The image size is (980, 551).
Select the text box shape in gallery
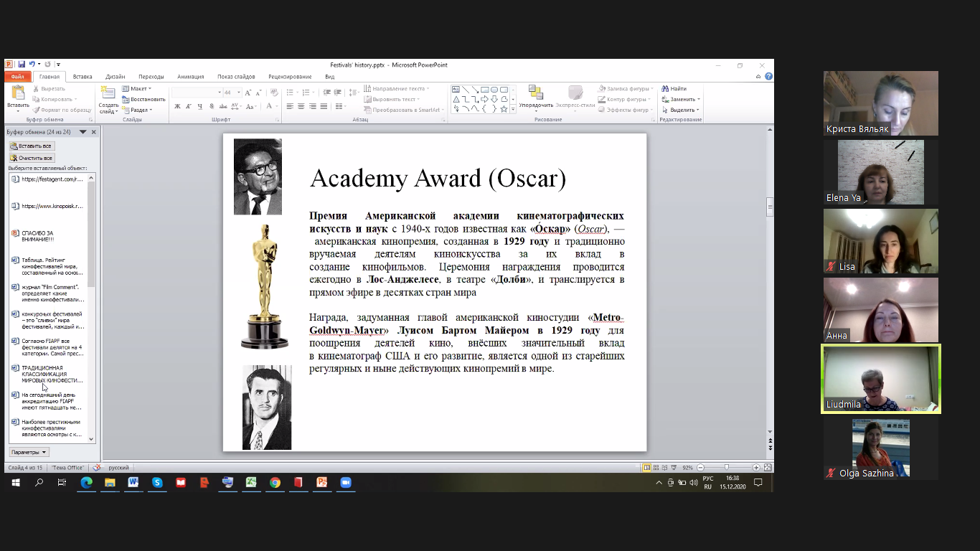tap(456, 90)
